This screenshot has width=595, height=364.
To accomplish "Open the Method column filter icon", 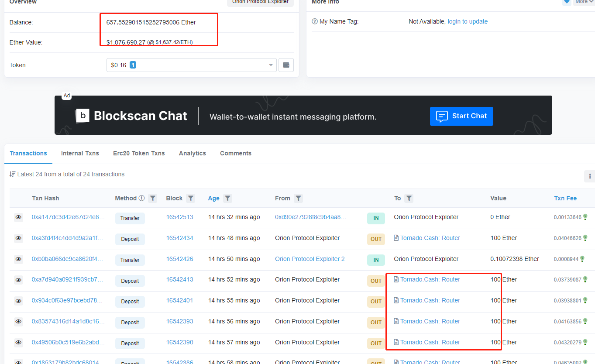I will 152,198.
